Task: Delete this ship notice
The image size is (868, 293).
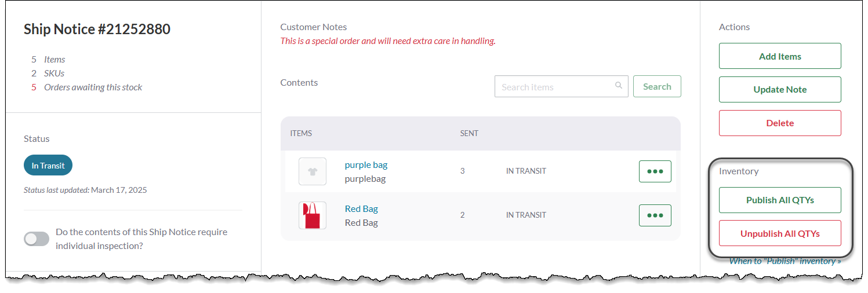Action: click(x=780, y=123)
